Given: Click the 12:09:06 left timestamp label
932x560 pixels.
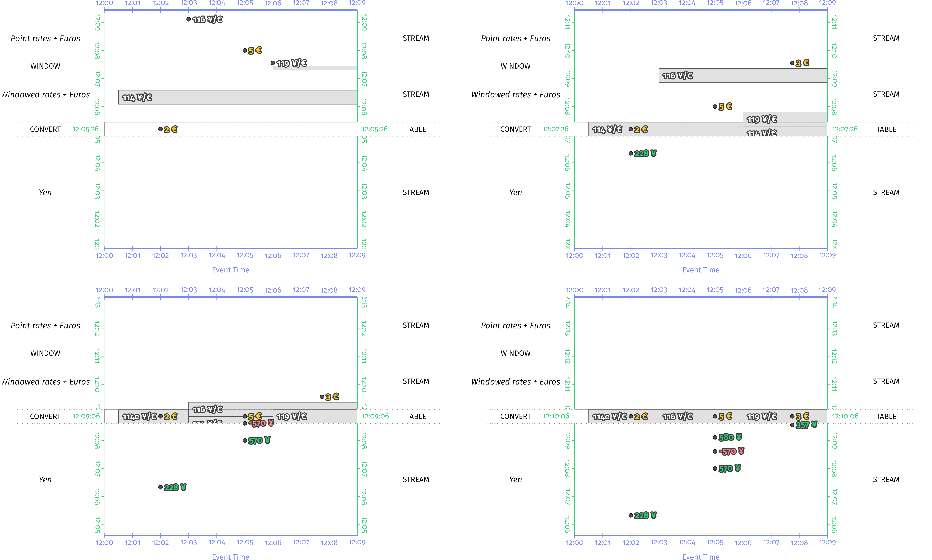Looking at the screenshot, I should click(x=86, y=416).
